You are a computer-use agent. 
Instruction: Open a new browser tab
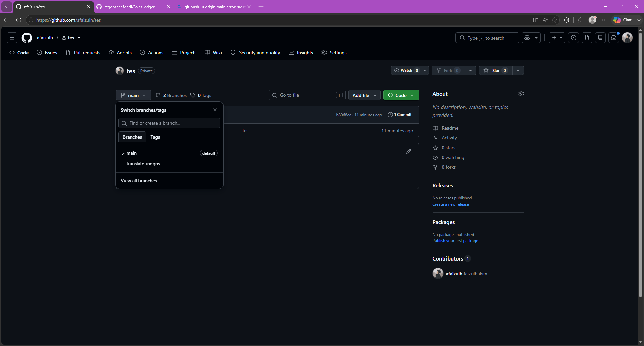pos(261,7)
